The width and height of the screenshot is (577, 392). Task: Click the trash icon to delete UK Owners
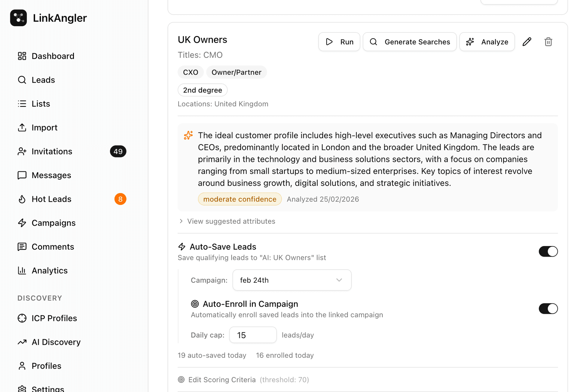[548, 42]
